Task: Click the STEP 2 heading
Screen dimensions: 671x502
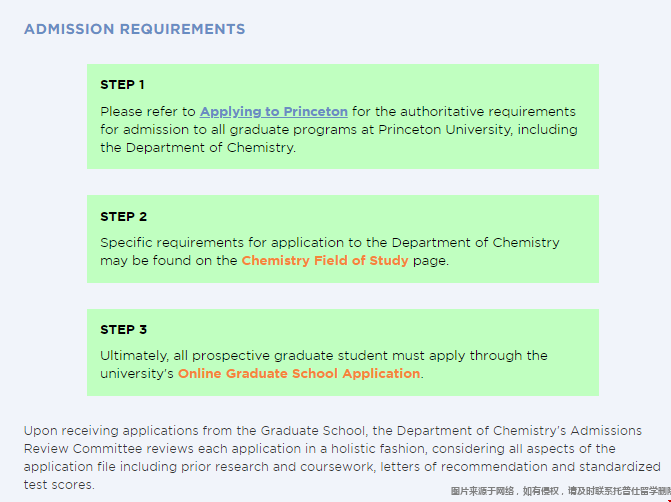Action: [123, 216]
